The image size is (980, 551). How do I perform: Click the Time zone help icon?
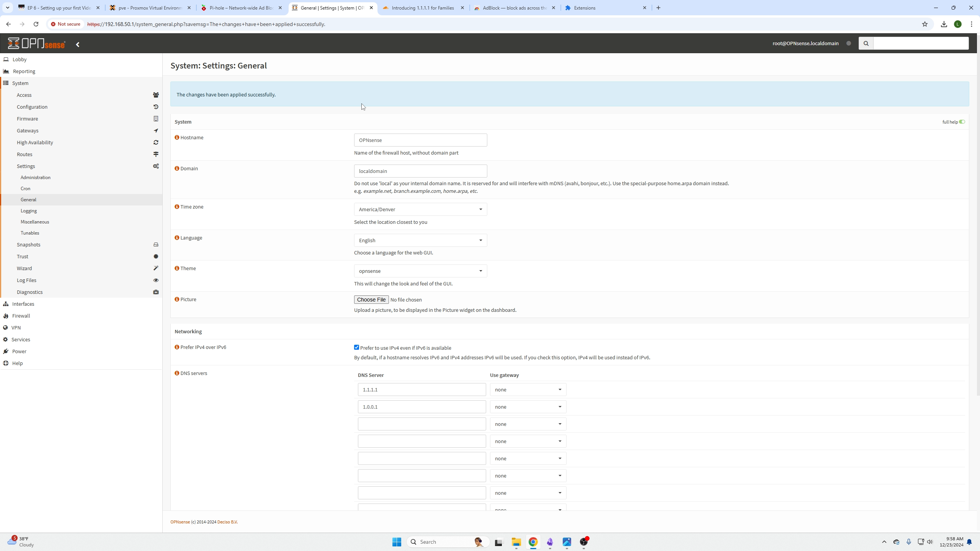tap(177, 207)
